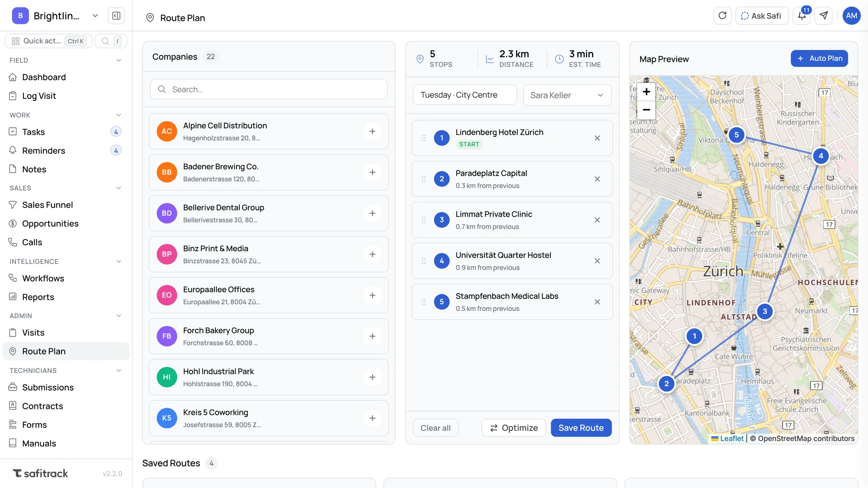868x488 pixels.
Task: Collapse the TECHNICIANS sidebar section
Action: click(119, 371)
